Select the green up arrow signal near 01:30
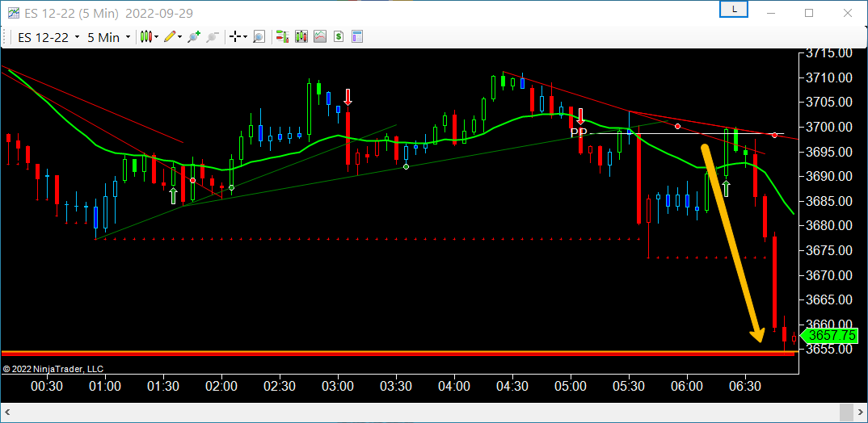The image size is (868, 423). 173,195
